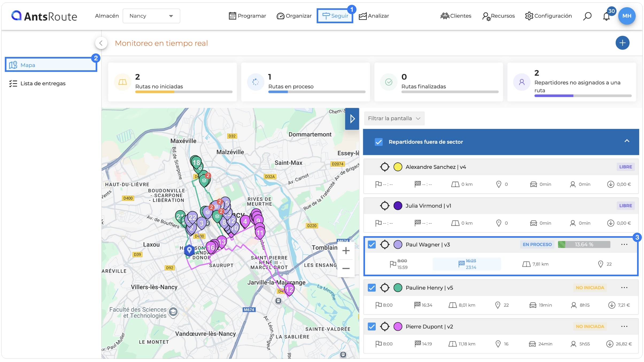
Task: Click the Monitoreo en tiempo real heading
Action: click(161, 43)
